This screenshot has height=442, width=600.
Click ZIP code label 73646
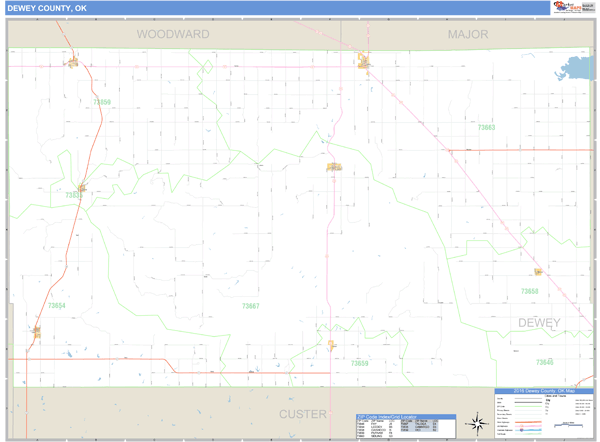click(x=544, y=362)
